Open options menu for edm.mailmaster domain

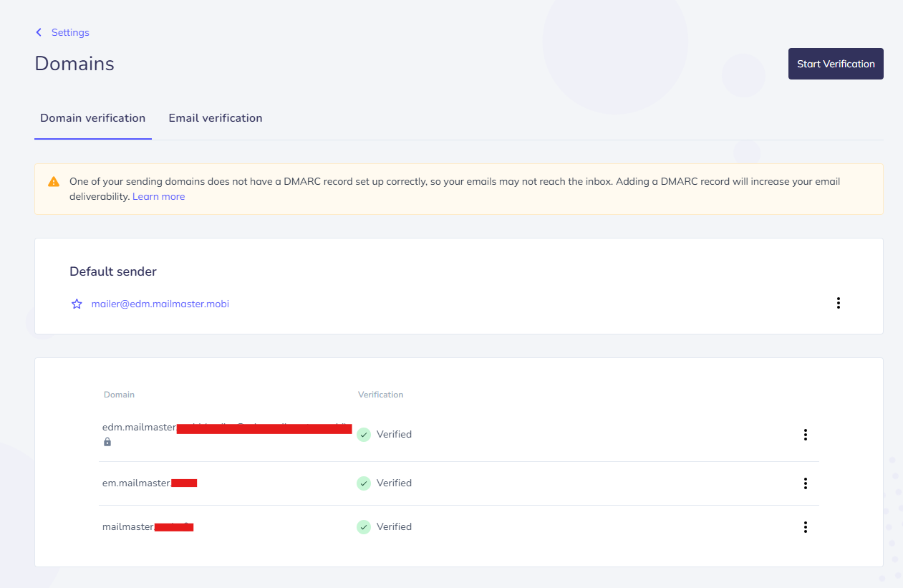tap(805, 435)
